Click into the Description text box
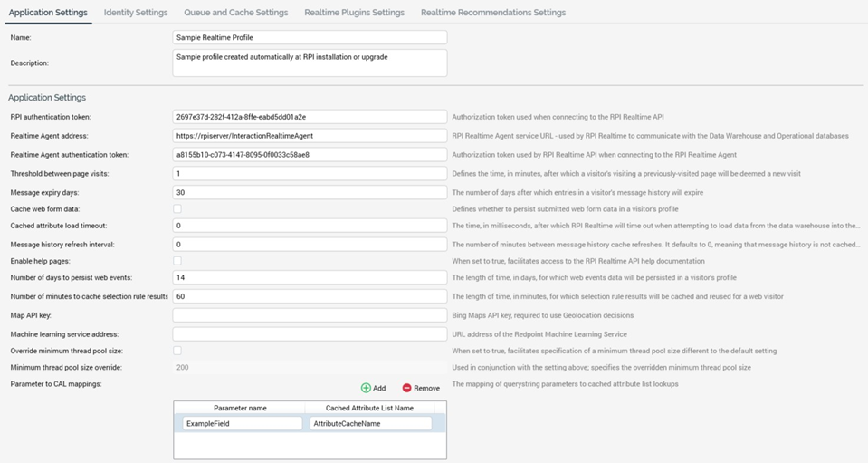868x463 pixels. [x=310, y=63]
